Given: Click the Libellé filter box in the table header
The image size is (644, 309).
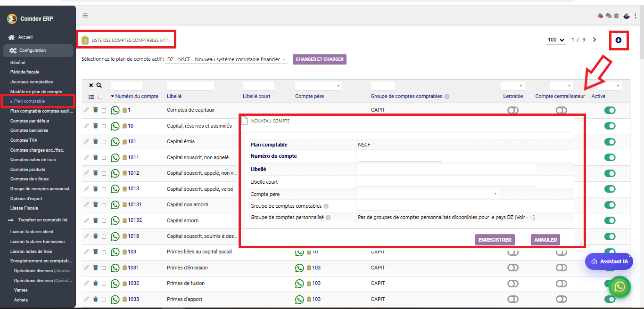Looking at the screenshot, I should point(190,86).
